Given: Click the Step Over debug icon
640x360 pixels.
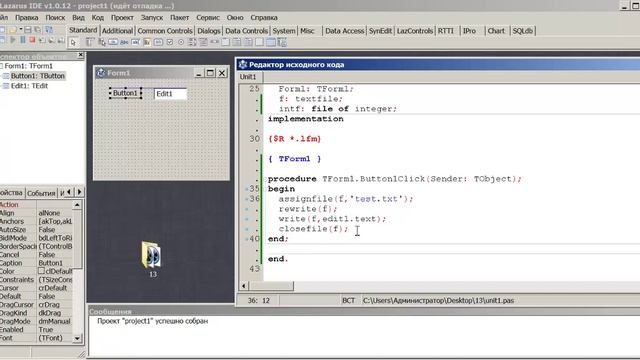Looking at the screenshot, I should 51,40.
